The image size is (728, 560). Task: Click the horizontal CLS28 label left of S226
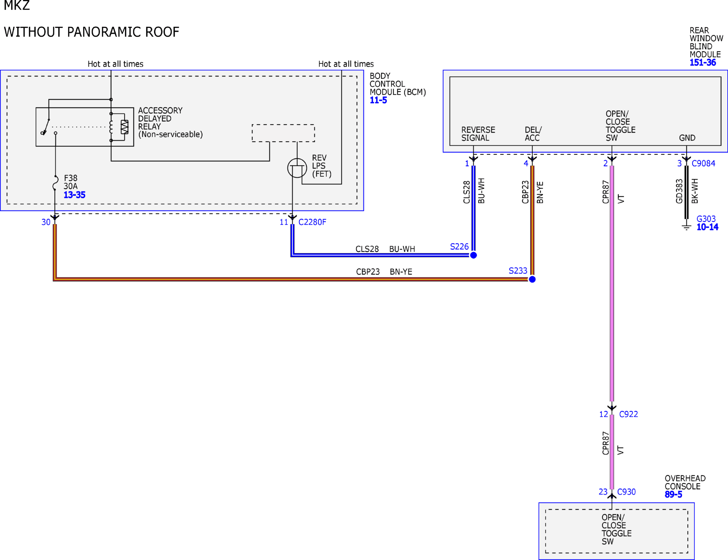pos(367,249)
